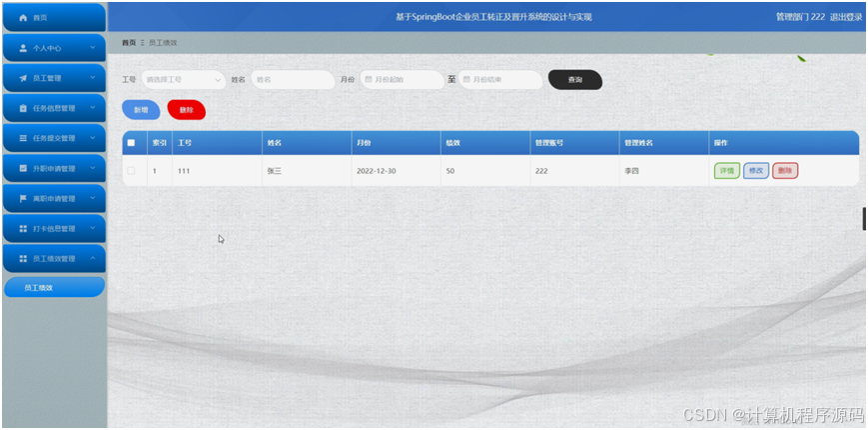The image size is (868, 430).
Task: Expand the 员工管理 menu chevron
Action: (x=93, y=79)
